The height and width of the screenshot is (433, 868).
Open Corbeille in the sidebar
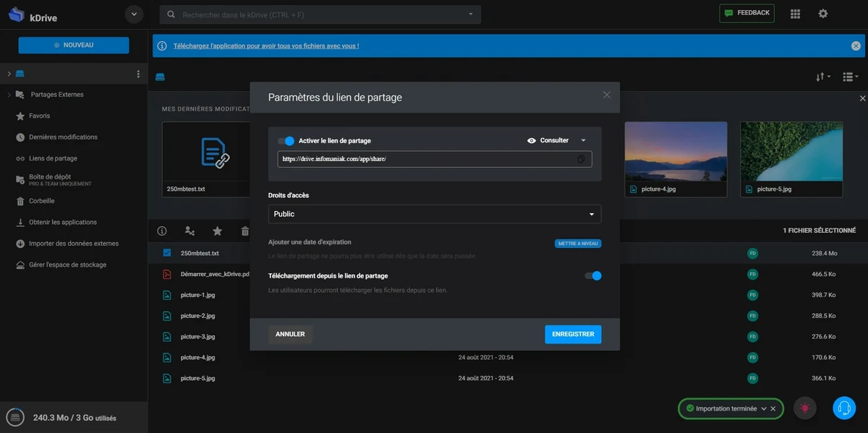41,201
